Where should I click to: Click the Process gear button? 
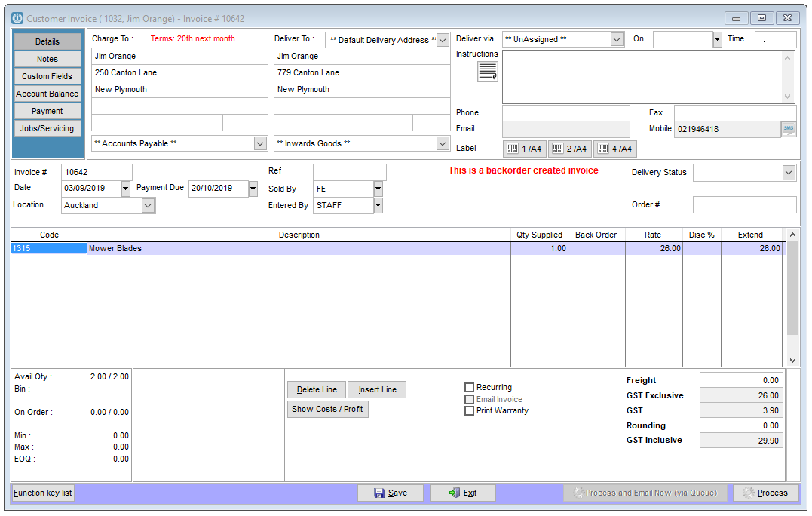point(767,493)
